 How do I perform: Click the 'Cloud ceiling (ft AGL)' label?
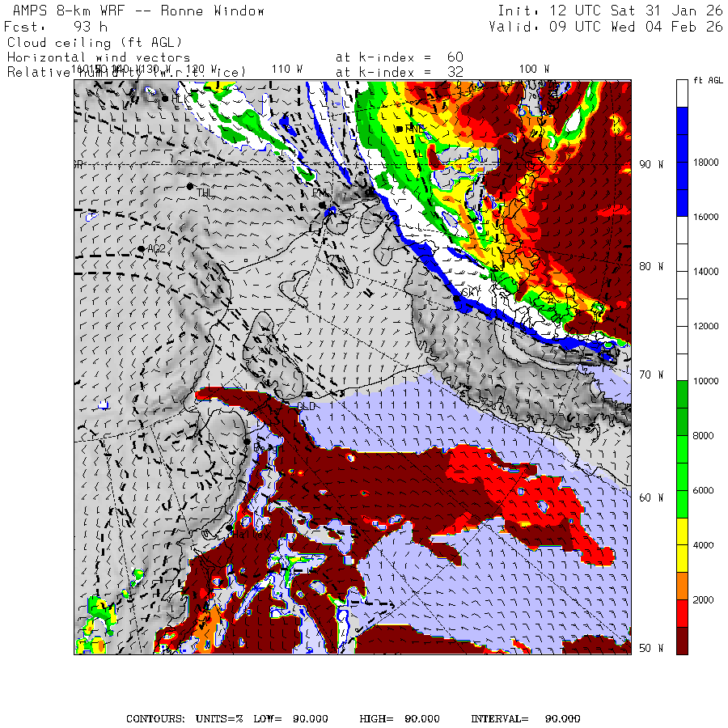point(95,43)
